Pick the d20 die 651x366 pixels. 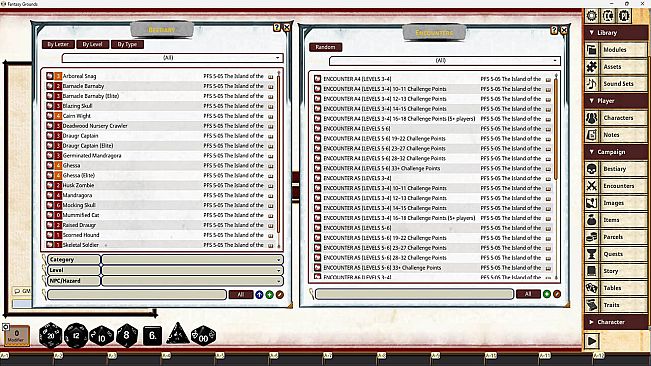(x=50, y=335)
